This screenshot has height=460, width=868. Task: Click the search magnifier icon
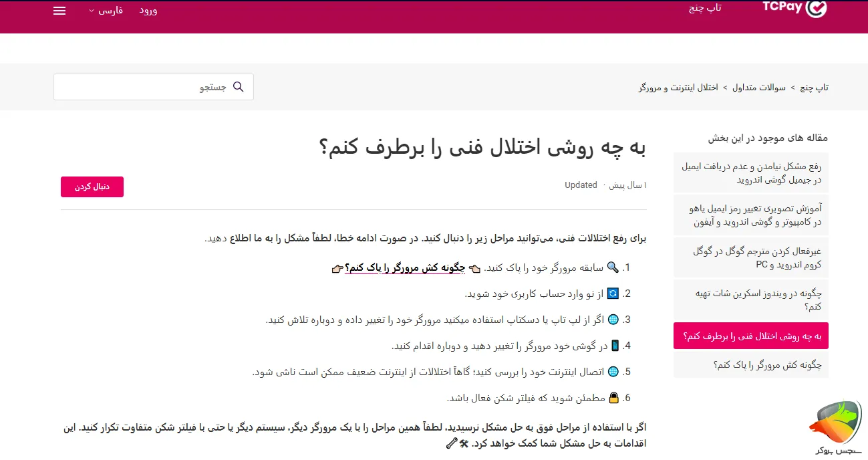point(239,87)
